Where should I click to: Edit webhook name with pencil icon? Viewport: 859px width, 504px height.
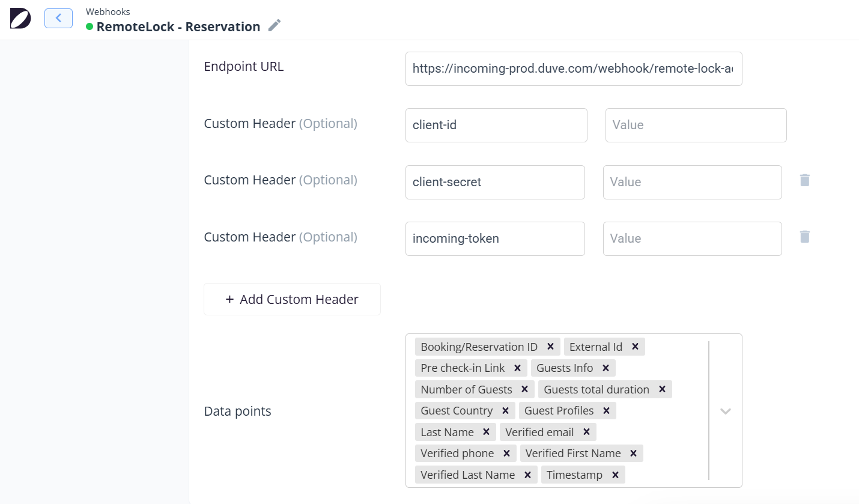click(x=275, y=25)
